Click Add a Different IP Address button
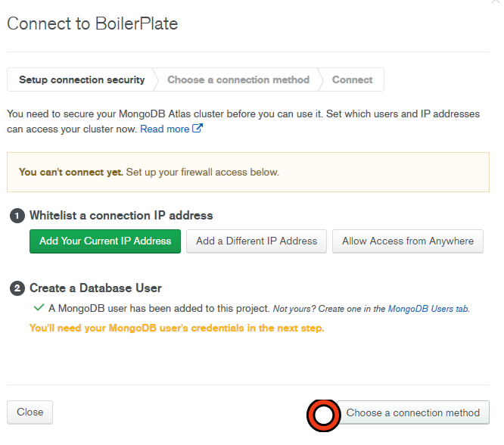504x445 pixels. (257, 241)
